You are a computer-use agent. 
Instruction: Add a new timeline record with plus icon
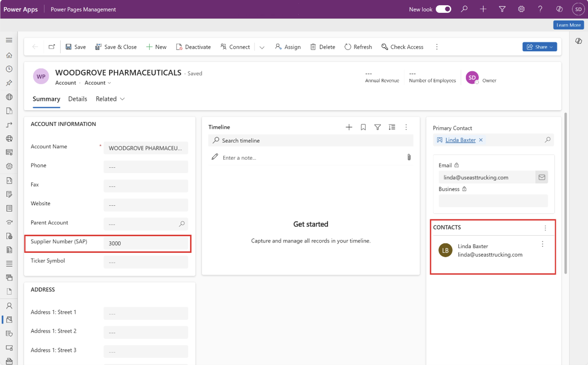coord(349,127)
